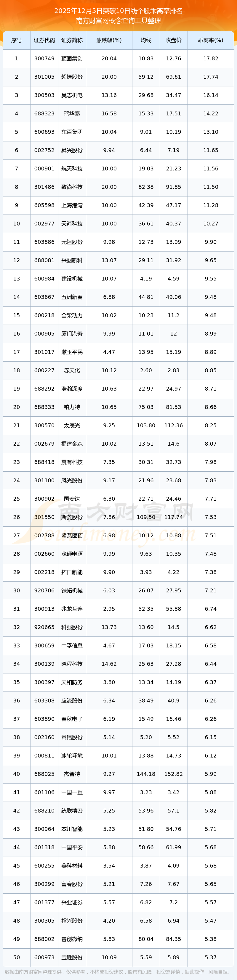The width and height of the screenshot is (237, 980).
Task: Select stock name 赤天化
Action: (72, 370)
